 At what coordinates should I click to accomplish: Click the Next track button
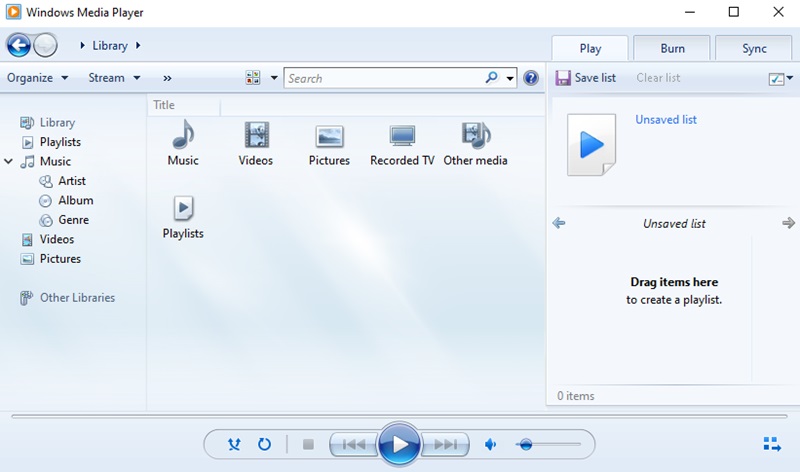pos(445,444)
